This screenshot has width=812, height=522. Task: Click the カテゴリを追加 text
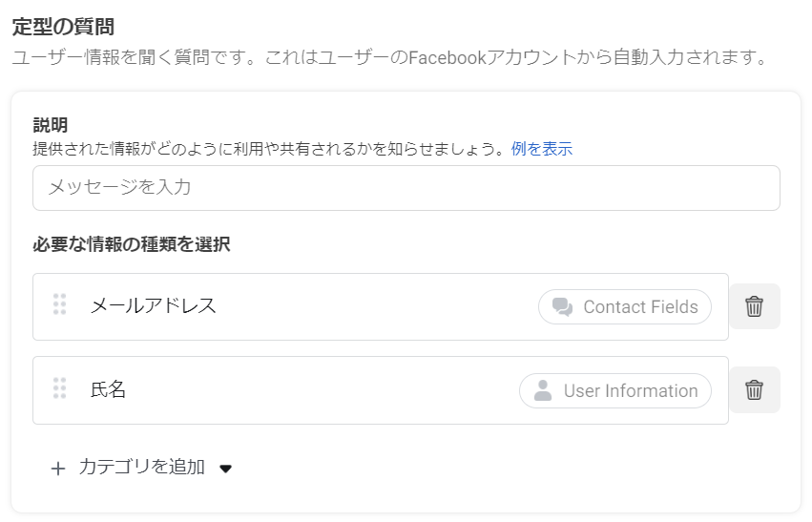tap(141, 468)
